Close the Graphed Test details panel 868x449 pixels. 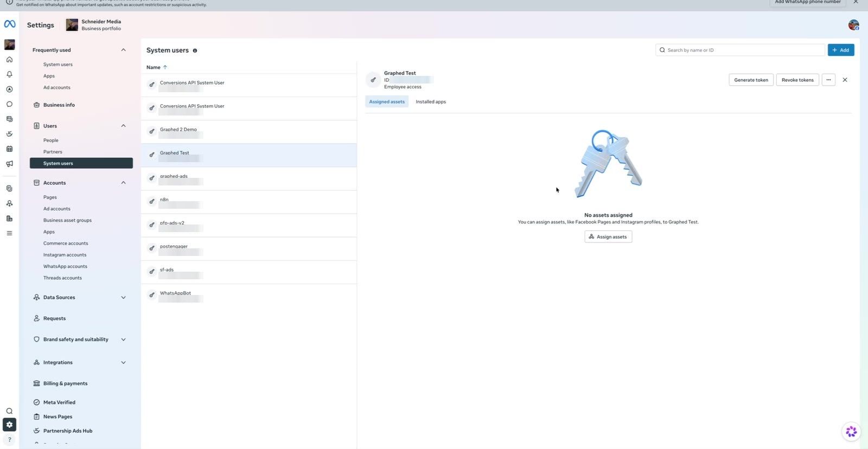point(845,80)
